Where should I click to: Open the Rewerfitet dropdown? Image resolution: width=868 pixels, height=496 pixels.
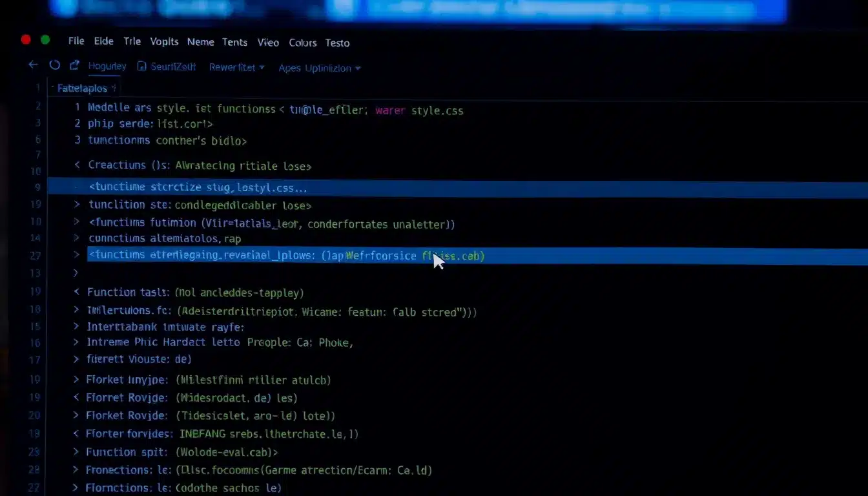[x=236, y=67]
